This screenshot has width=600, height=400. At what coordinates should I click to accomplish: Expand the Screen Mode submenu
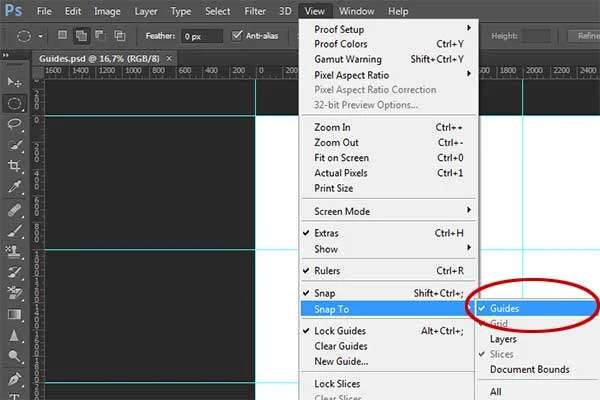[x=388, y=211]
